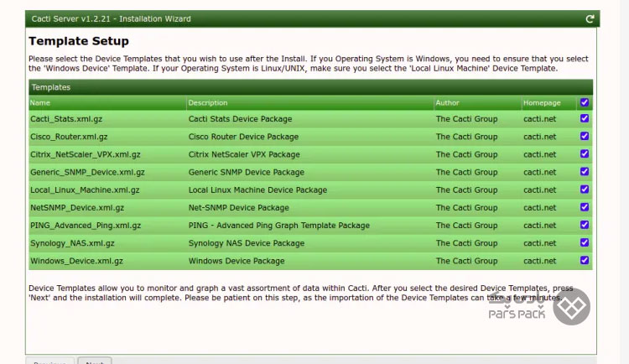
Task: Toggle the Generic_SNMP_Device.xml.gz checkbox
Action: click(x=585, y=171)
